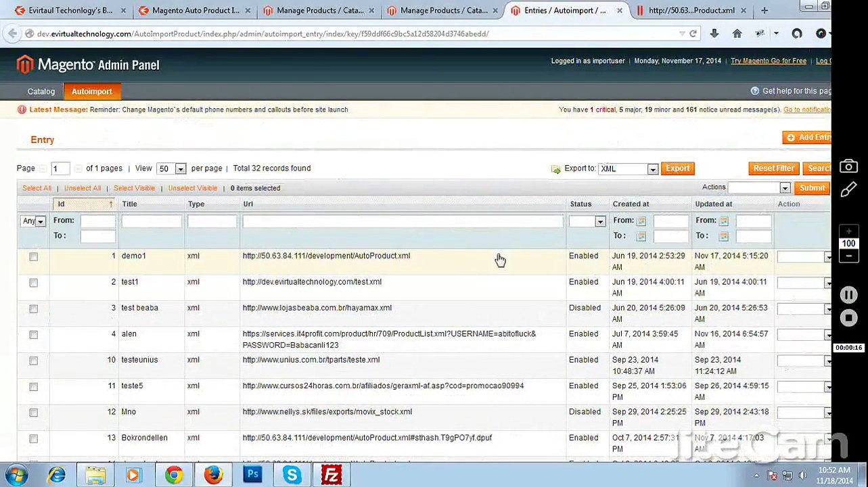Click the Url column filter field

pos(403,221)
